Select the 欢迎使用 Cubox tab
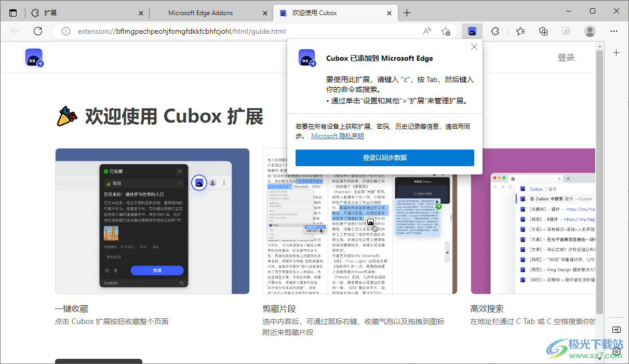Viewport: 629px width, 364px height. (336, 13)
